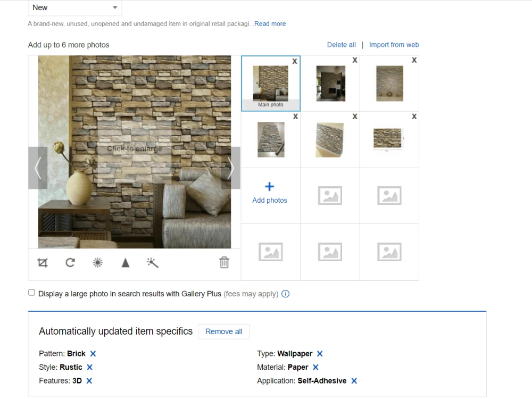The height and width of the screenshot is (399, 532).
Task: Select the wall with shelf thumbnail
Action: click(x=390, y=84)
